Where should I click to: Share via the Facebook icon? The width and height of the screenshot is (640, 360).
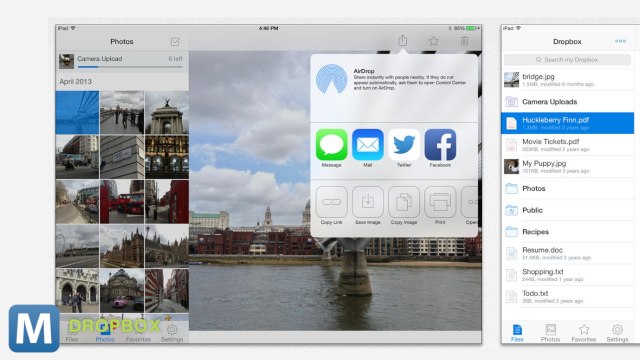(x=440, y=144)
